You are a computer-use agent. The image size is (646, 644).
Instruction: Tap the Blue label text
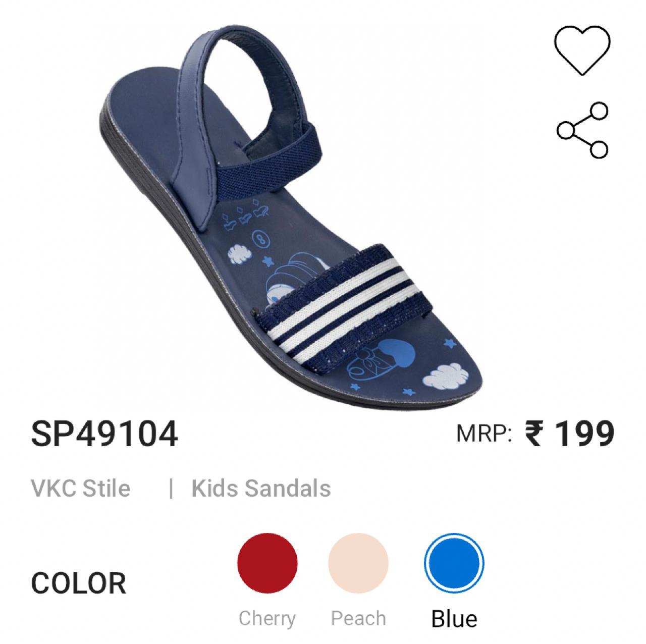(x=454, y=619)
